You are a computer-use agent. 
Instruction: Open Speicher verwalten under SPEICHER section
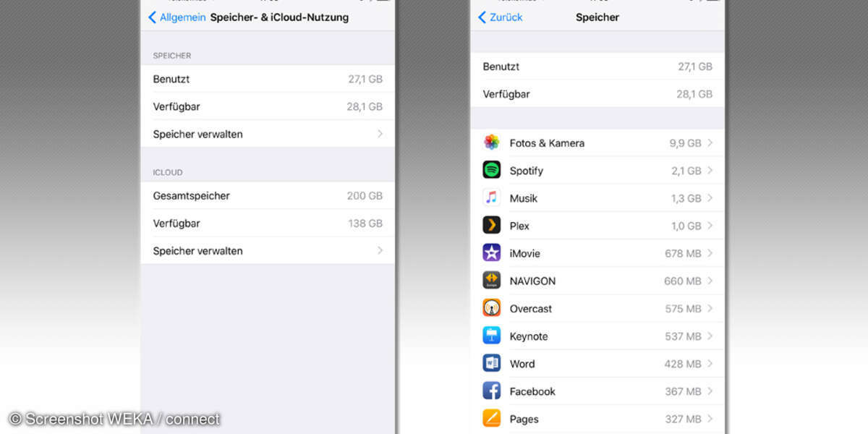(x=268, y=134)
